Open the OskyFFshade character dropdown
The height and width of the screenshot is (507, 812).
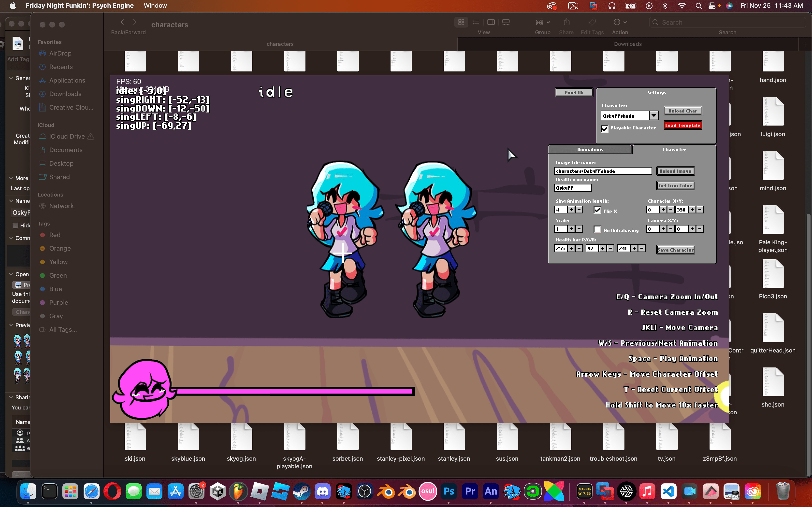[654, 115]
